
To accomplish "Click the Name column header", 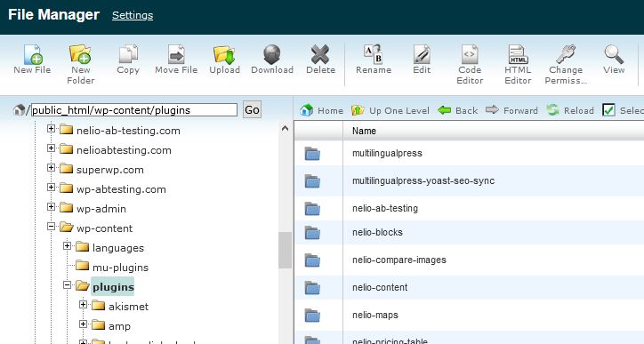I will [364, 131].
